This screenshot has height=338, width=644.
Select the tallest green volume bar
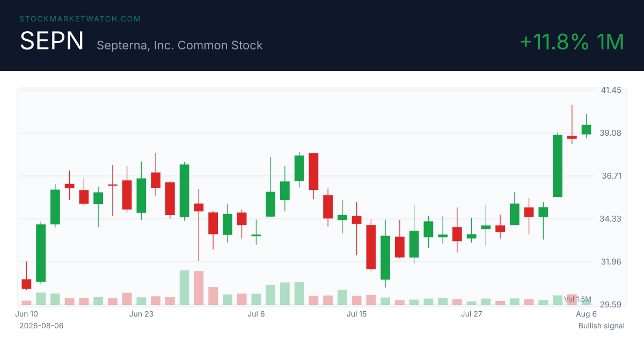point(184,288)
